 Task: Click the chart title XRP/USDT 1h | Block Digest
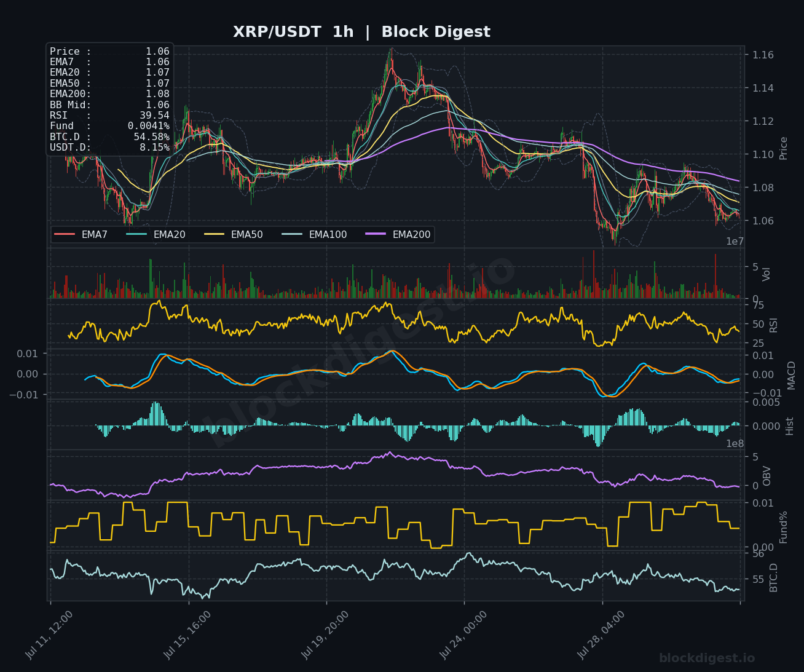[361, 32]
